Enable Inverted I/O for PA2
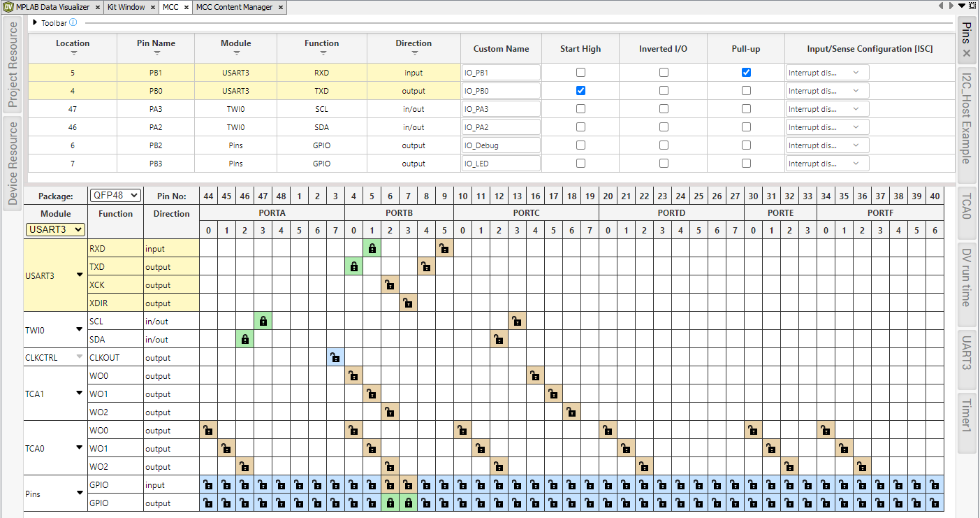This screenshot has width=980, height=518. pos(664,127)
